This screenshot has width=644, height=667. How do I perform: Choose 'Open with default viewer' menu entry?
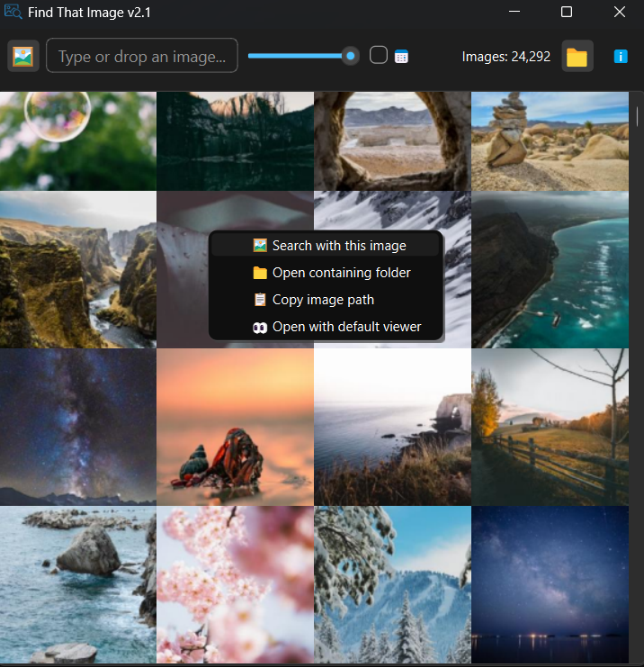[x=326, y=327]
